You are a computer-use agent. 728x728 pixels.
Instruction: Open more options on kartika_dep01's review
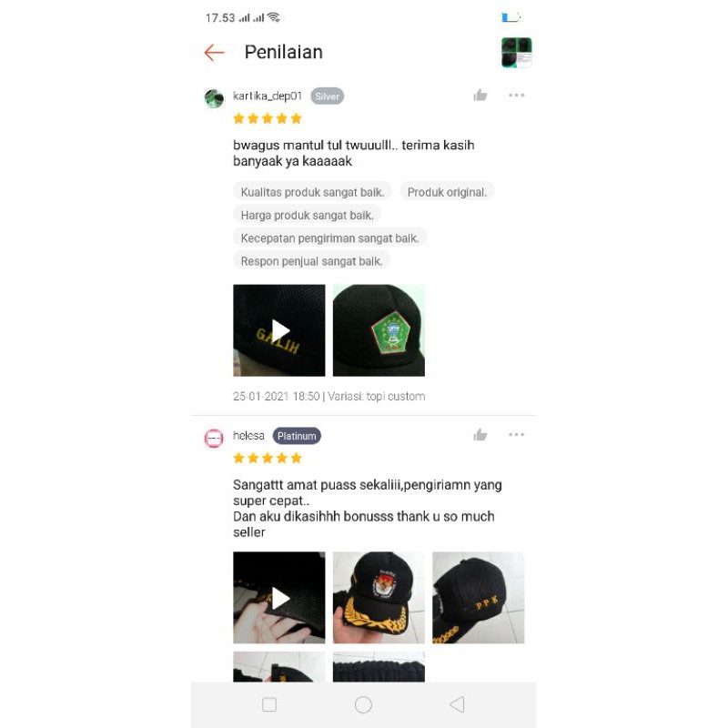tap(516, 96)
